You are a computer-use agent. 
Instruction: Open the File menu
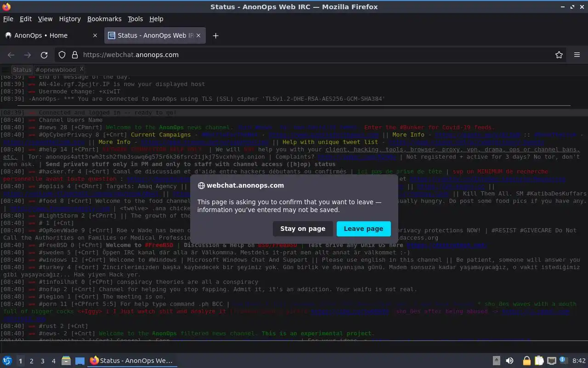click(8, 19)
